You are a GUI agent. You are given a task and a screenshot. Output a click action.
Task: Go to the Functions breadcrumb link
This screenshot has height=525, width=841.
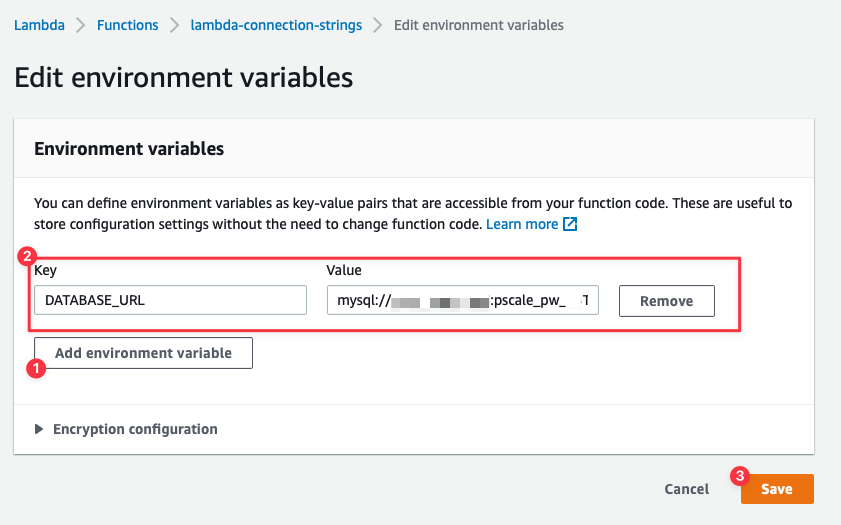(128, 25)
